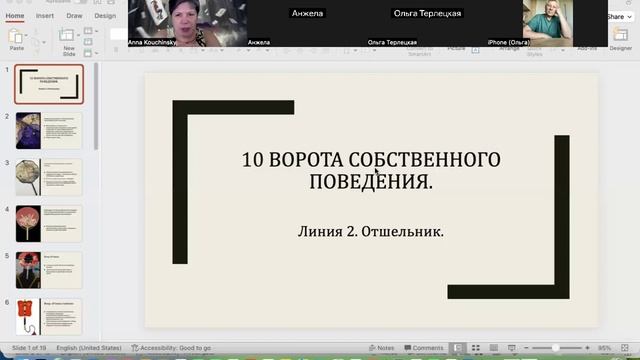Click English (United States) language indicator

89,348
